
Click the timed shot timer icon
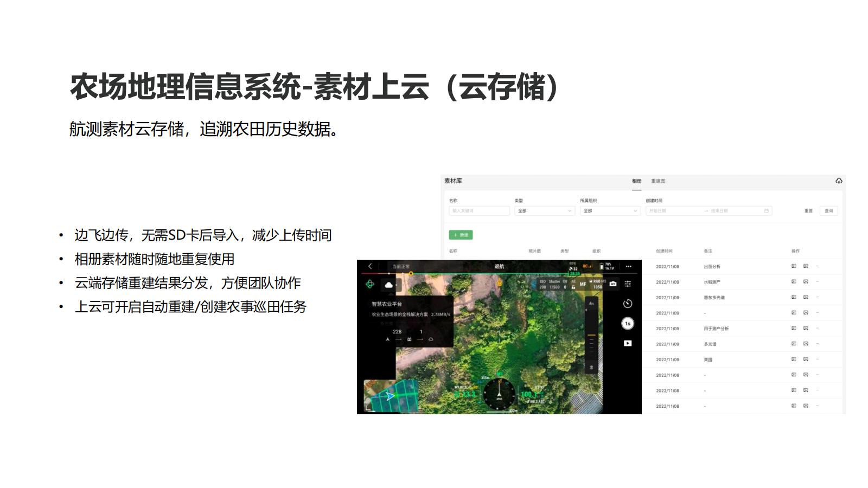coord(629,304)
